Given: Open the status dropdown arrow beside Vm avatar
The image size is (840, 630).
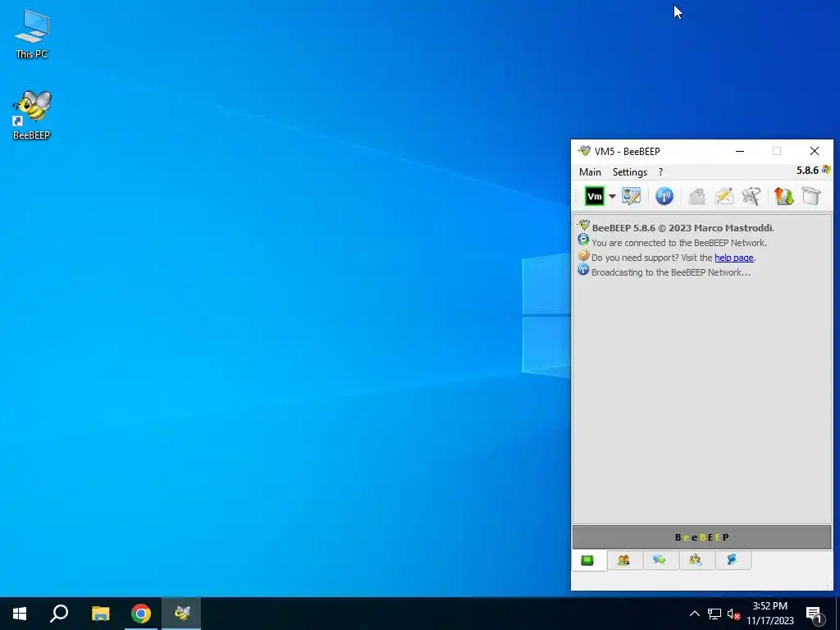Looking at the screenshot, I should 612,196.
